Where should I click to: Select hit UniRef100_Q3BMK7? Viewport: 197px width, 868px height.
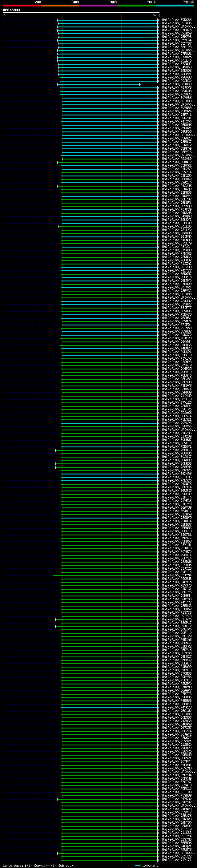click(177, 142)
